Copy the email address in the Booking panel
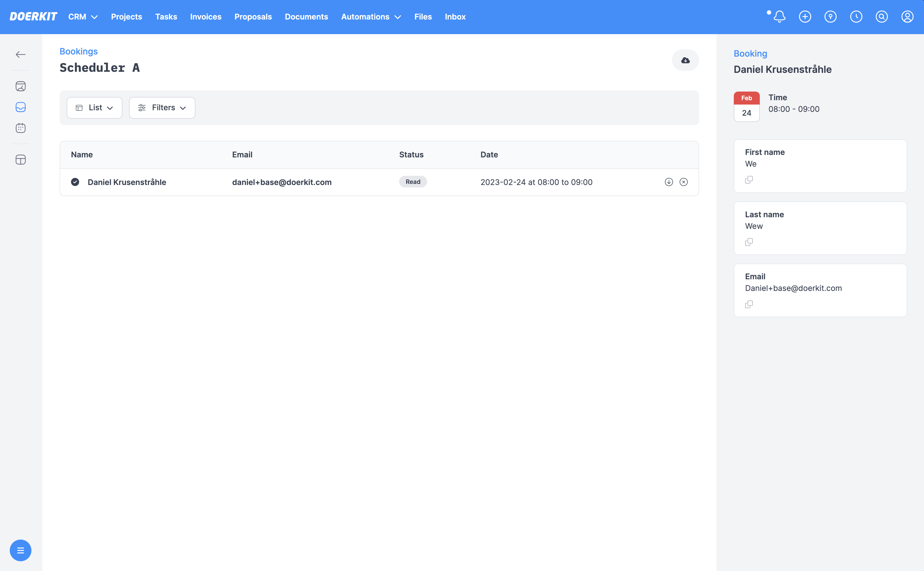Screen dimensions: 924x571 point(749,304)
